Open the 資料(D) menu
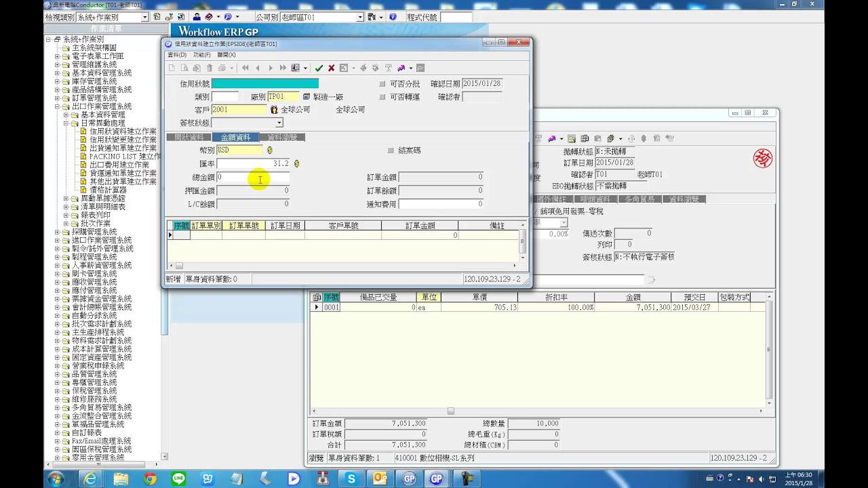Image resolution: width=868 pixels, height=488 pixels. click(176, 55)
